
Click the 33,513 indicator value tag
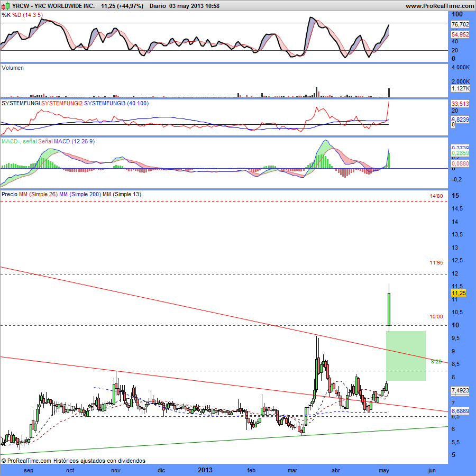point(460,104)
